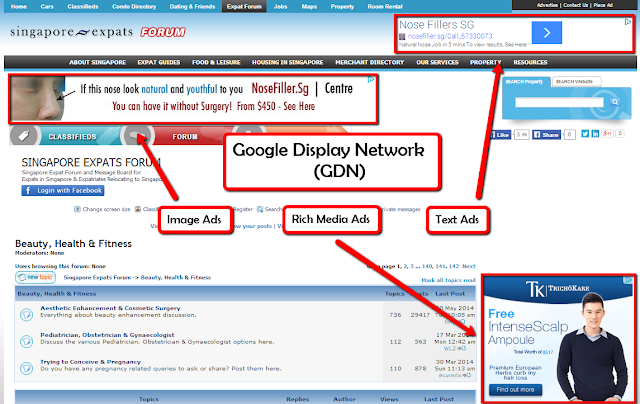Open the MERCHANT DIRECTORY menu
The height and width of the screenshot is (404, 640).
(370, 62)
